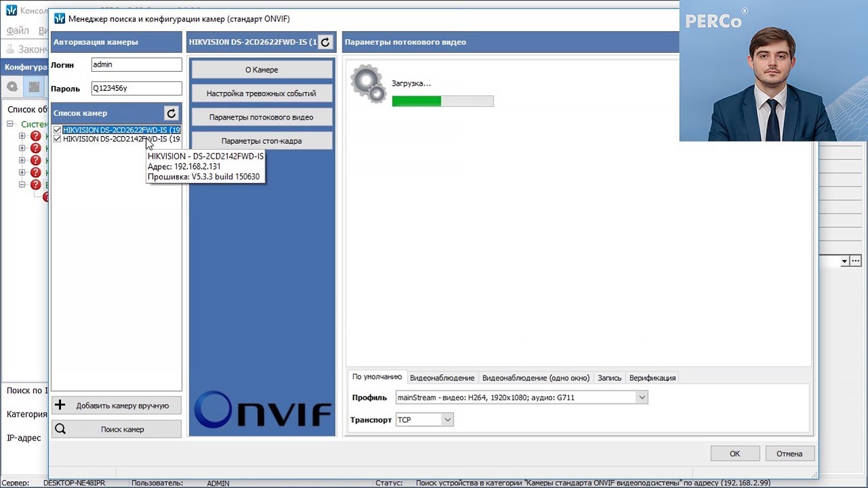Uncheck the HIKVISION DS-2CD2142FWD-IS camera checkbox
This screenshot has width=868, height=488.
57,139
